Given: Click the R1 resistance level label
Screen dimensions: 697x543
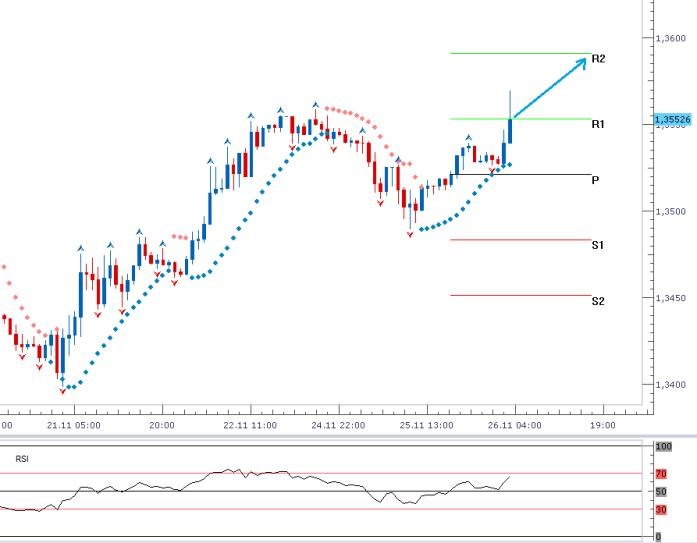Looking at the screenshot, I should (598, 124).
